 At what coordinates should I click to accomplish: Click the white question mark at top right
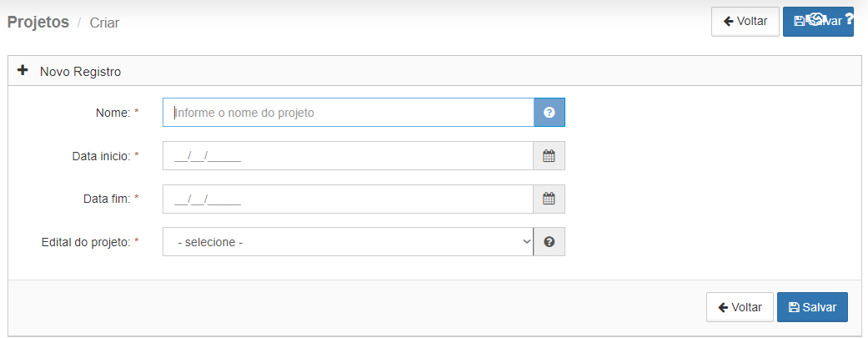tap(850, 19)
